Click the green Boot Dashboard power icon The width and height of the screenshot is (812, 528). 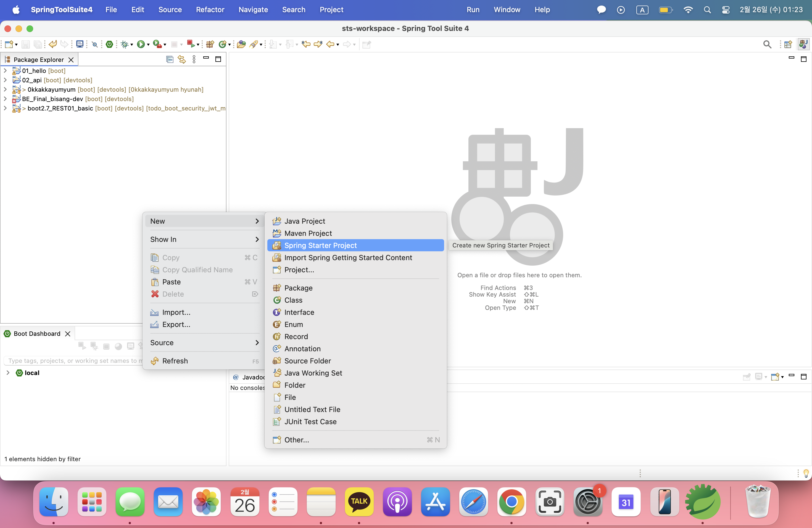(109, 44)
